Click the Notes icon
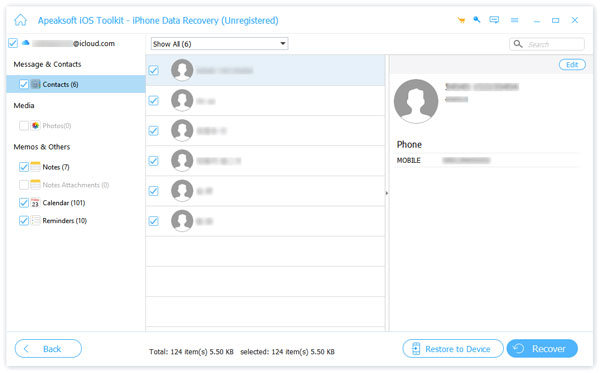Image resolution: width=600 pixels, height=373 pixels. (36, 167)
